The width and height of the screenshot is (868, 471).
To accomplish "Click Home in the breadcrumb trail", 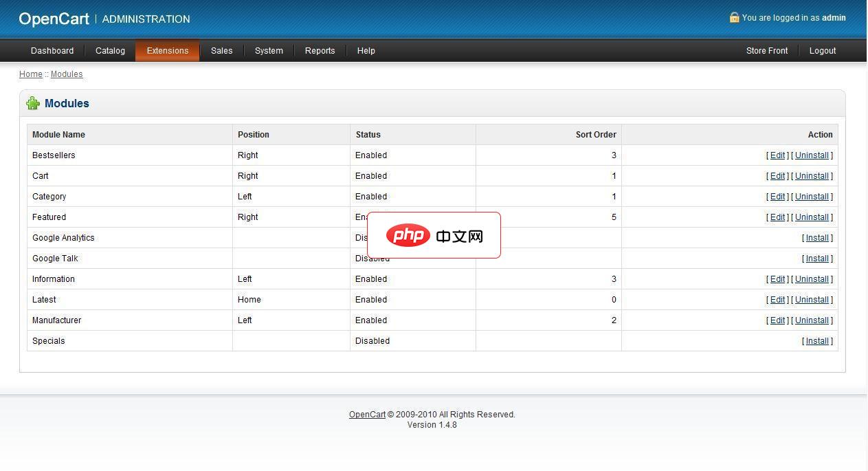I will pos(30,74).
